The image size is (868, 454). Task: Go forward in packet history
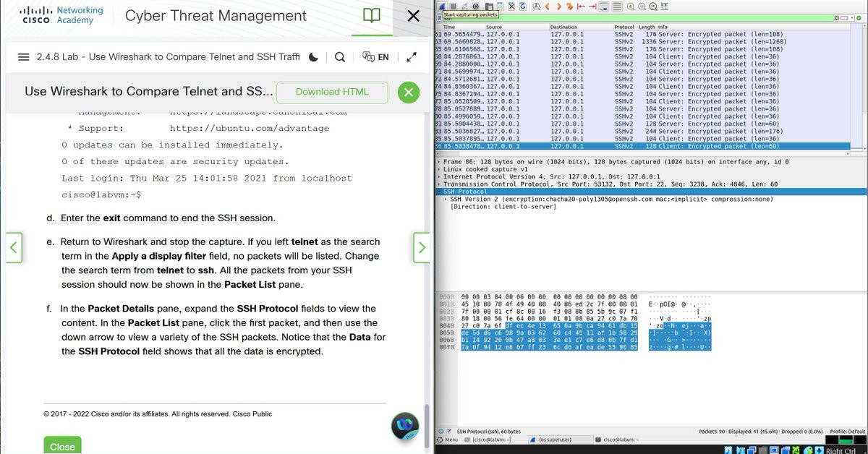pos(559,7)
